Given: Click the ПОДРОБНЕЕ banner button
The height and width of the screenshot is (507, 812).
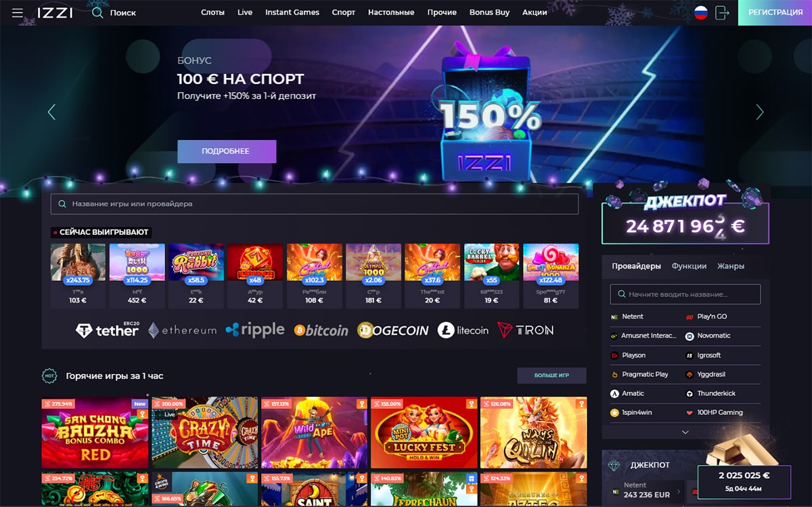Looking at the screenshot, I should [227, 152].
